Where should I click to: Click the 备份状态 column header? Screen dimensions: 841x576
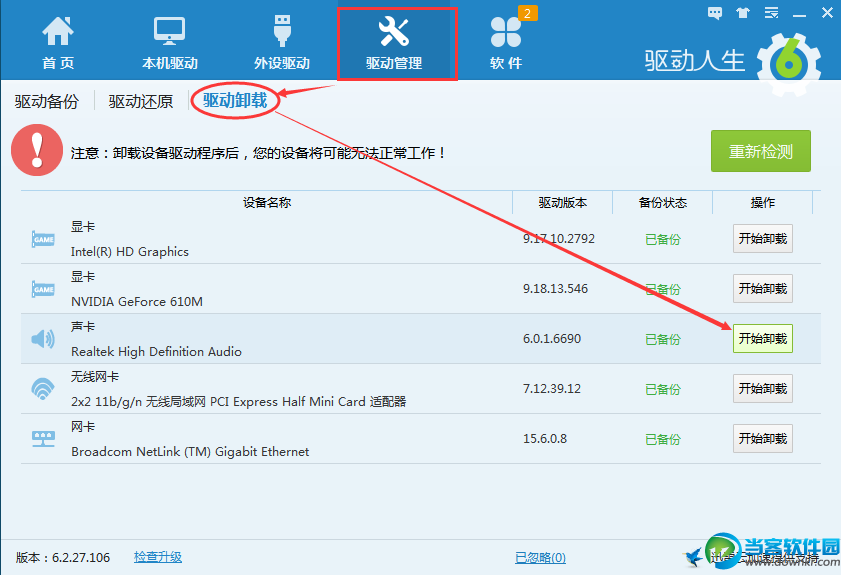[x=663, y=203]
